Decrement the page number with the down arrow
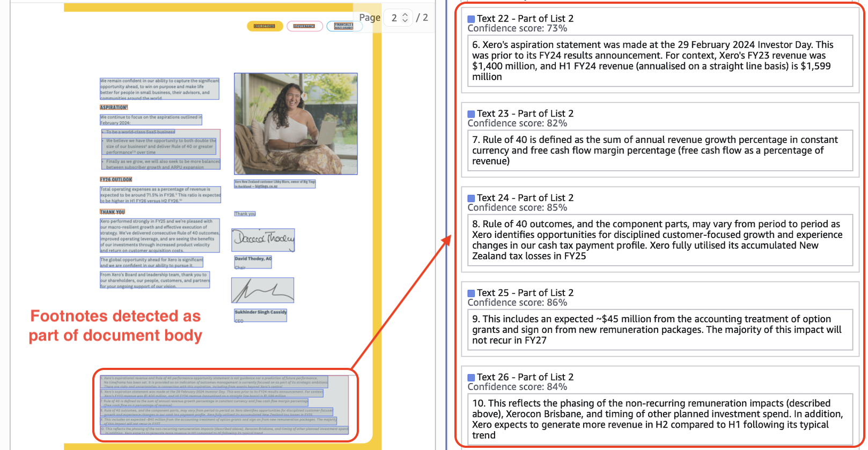This screenshot has width=868, height=450. [405, 21]
